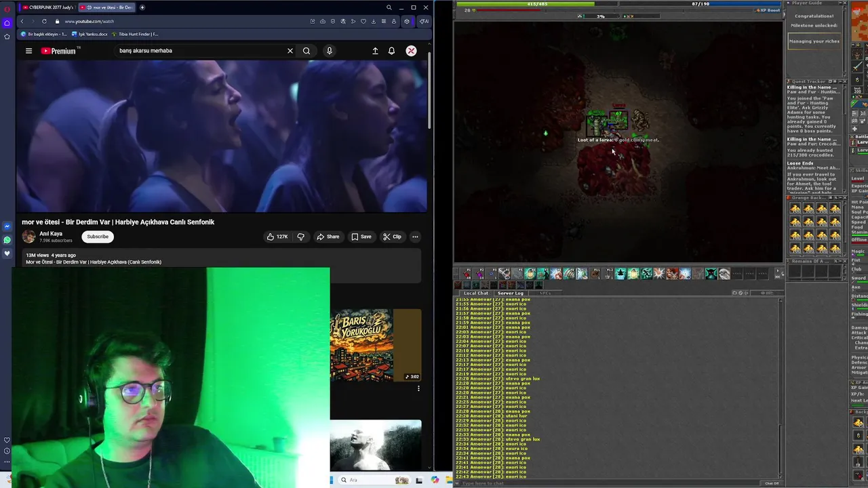Open the more actions ellipsis under video
The height and width of the screenshot is (488, 868).
click(x=415, y=237)
